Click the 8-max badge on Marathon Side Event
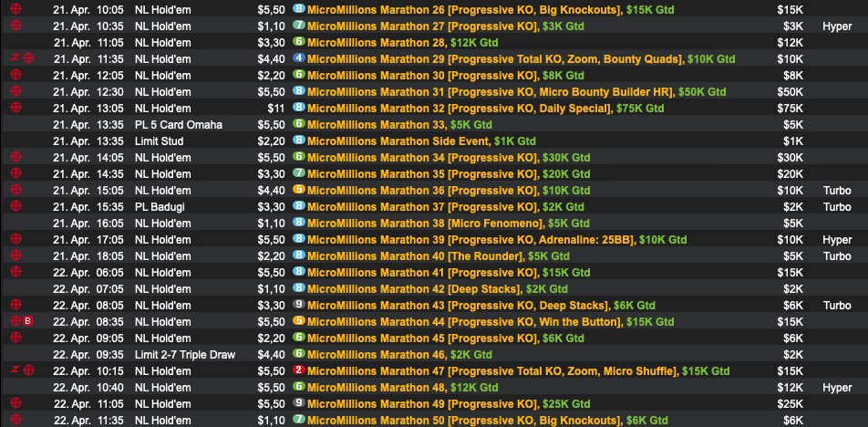868x427 pixels. point(299,141)
